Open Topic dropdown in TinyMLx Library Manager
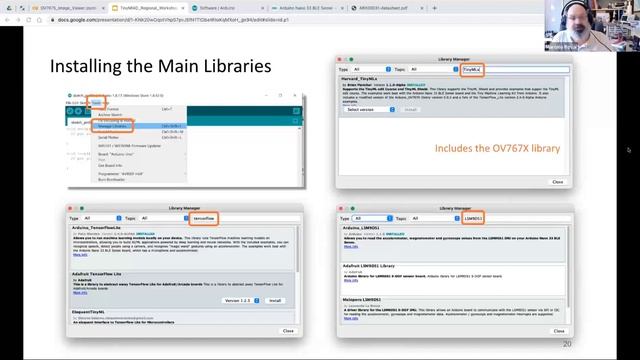 tap(433, 69)
